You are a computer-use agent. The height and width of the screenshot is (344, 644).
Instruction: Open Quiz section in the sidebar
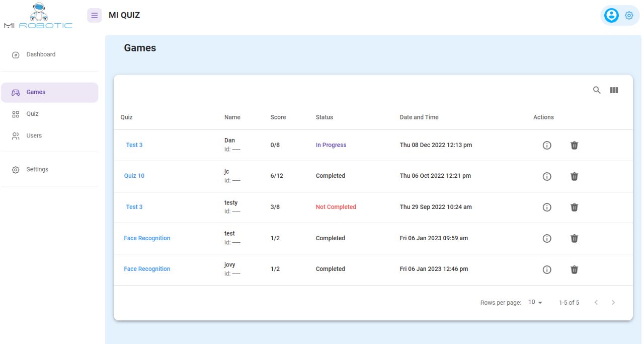[32, 114]
